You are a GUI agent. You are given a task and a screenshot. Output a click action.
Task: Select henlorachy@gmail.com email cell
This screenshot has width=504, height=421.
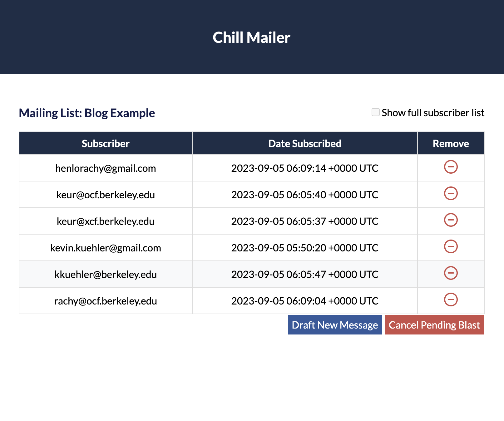[x=106, y=168]
